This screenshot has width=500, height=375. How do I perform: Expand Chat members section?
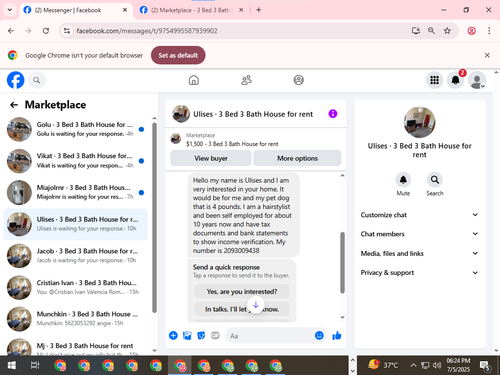tap(419, 234)
